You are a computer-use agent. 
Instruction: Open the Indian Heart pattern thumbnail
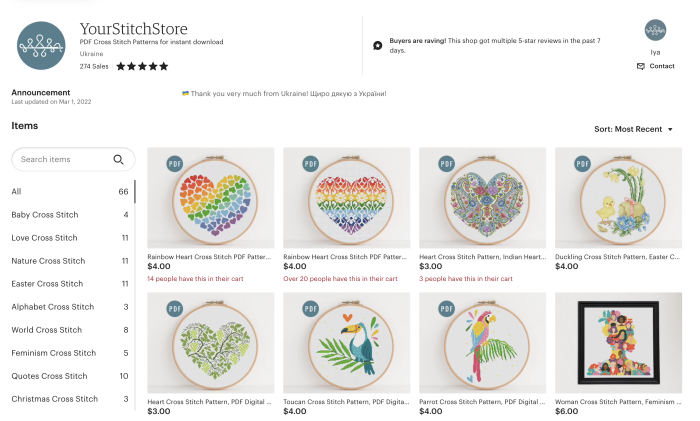[x=482, y=198]
